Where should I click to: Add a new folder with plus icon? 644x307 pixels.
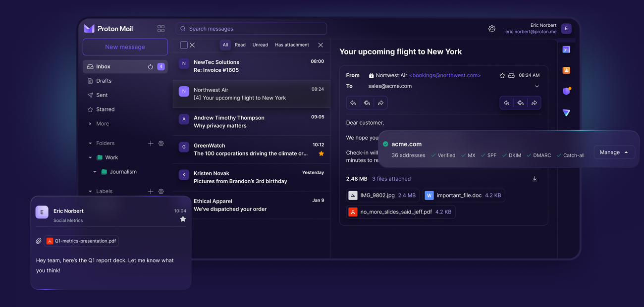pos(151,144)
